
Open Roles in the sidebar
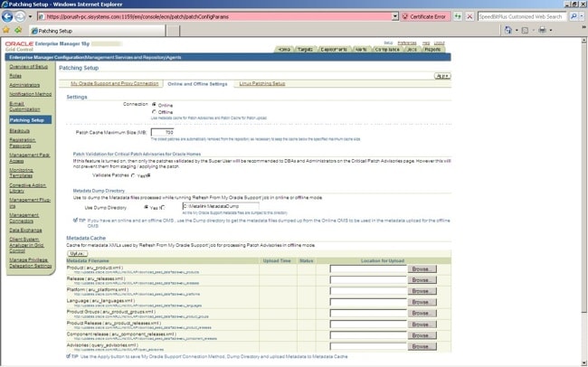[x=15, y=76]
